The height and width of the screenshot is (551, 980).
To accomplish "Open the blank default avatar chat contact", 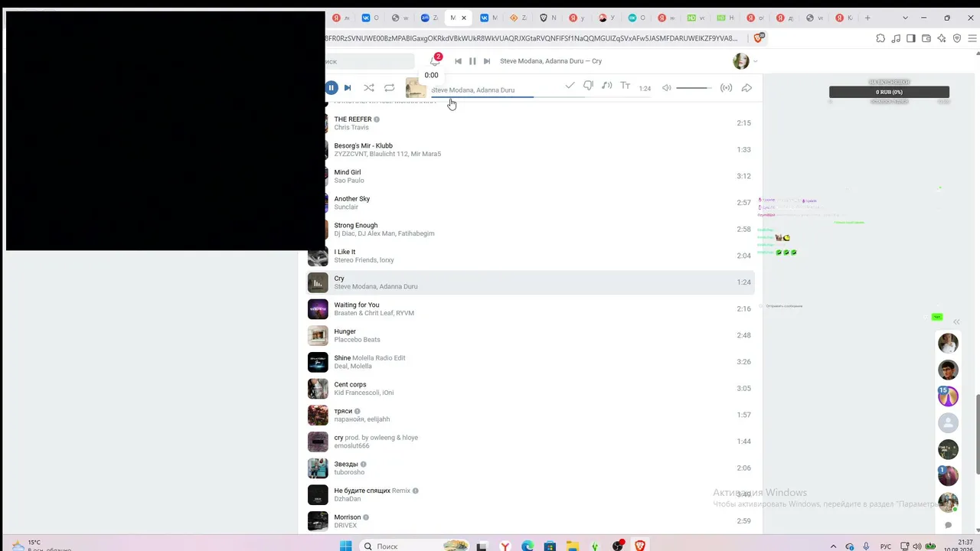I will 948,422.
